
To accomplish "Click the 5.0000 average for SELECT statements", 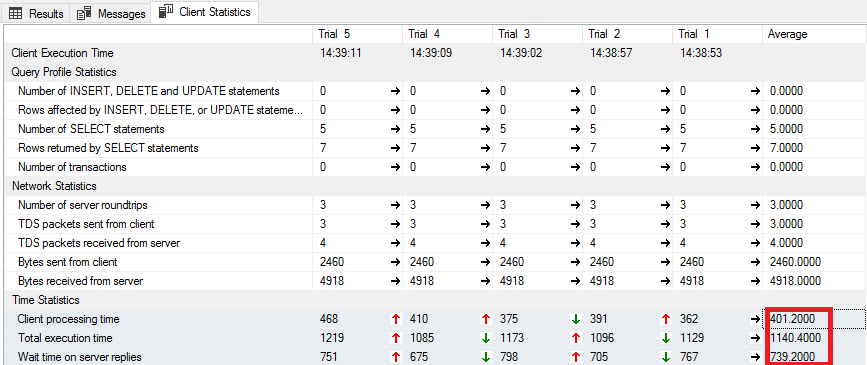I will click(x=786, y=129).
